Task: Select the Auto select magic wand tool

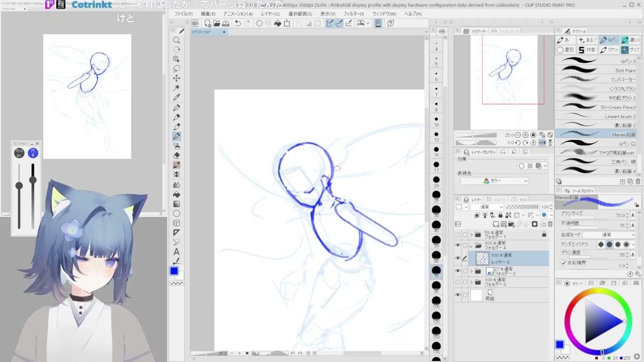Action: tap(177, 87)
